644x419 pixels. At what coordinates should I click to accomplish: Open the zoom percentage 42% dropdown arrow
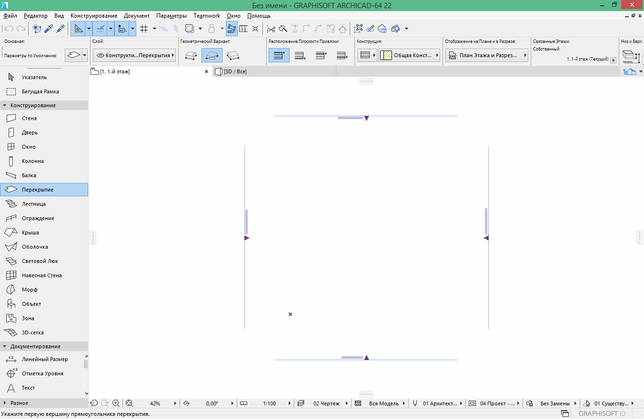[x=175, y=403]
